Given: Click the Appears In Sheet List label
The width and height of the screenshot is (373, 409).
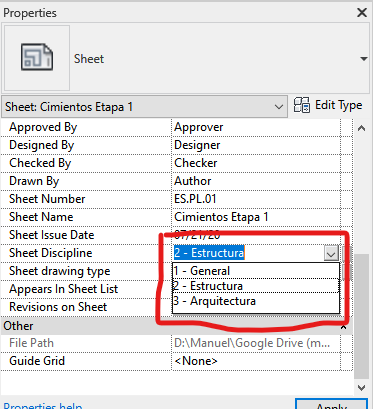Looking at the screenshot, I should tap(64, 289).
